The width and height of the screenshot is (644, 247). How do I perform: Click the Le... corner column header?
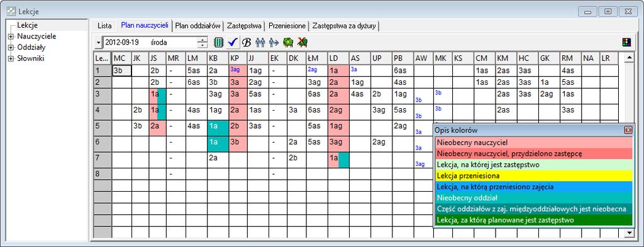103,58
